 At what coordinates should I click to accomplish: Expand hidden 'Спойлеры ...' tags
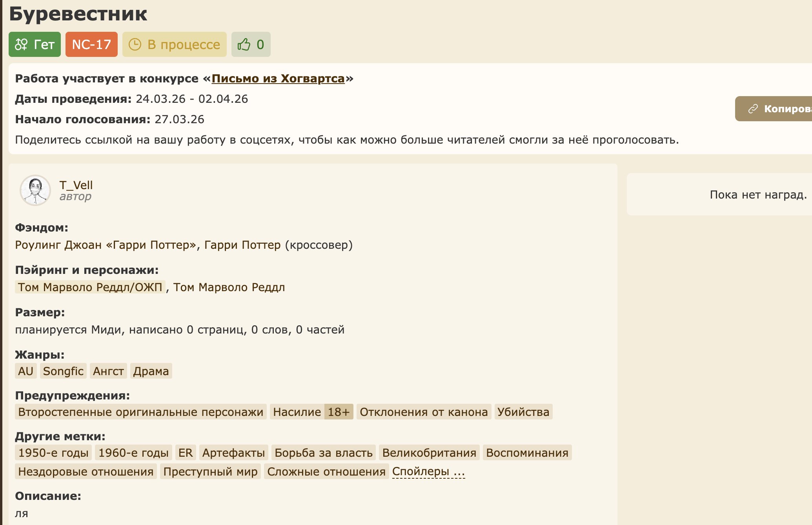point(428,471)
